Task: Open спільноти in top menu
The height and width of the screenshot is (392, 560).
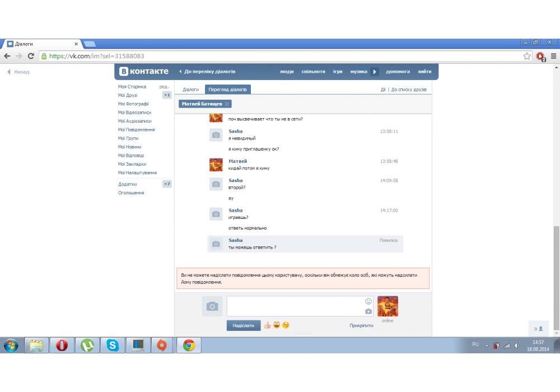Action: pyautogui.click(x=313, y=72)
